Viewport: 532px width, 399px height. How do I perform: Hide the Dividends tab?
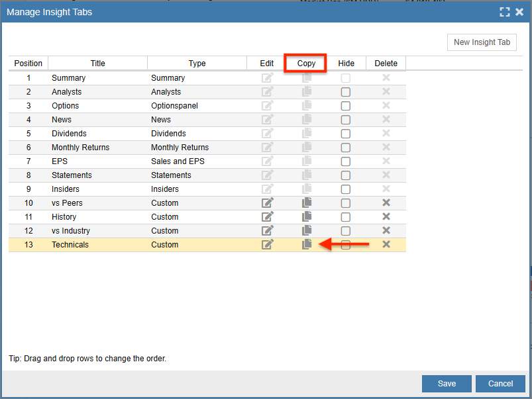(x=346, y=134)
